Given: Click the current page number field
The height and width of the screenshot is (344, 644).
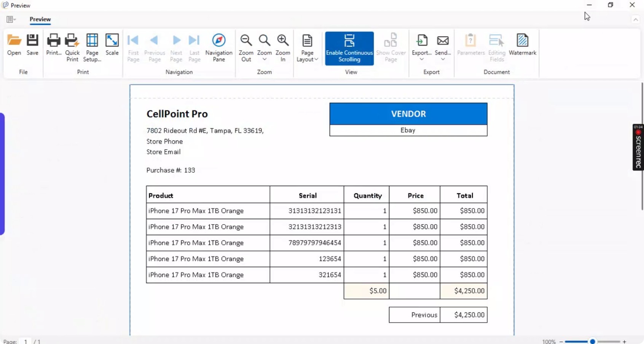Looking at the screenshot, I should coord(26,341).
